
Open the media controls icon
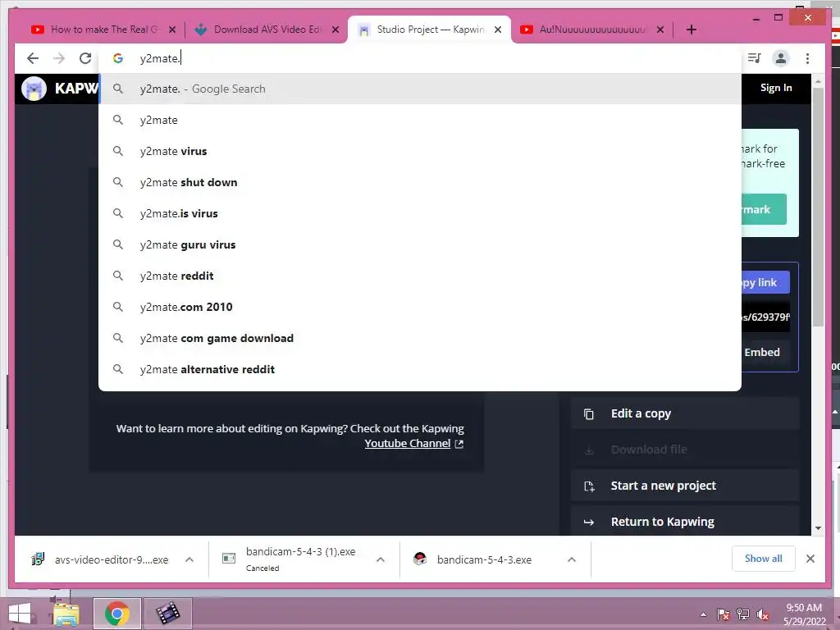pyautogui.click(x=755, y=58)
